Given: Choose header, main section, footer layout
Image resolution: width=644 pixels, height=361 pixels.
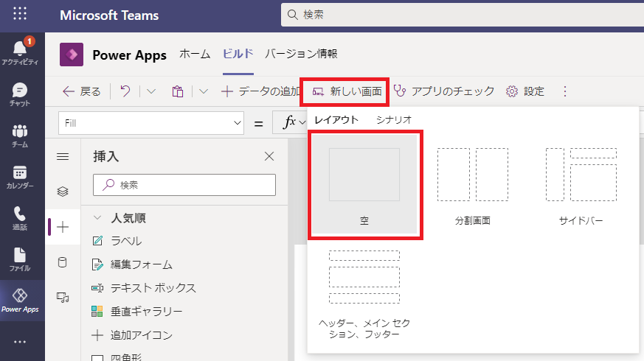Looking at the screenshot, I should (x=364, y=295).
